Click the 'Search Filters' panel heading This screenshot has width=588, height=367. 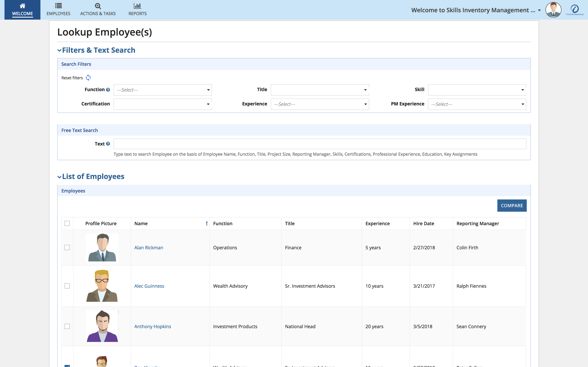(x=76, y=64)
